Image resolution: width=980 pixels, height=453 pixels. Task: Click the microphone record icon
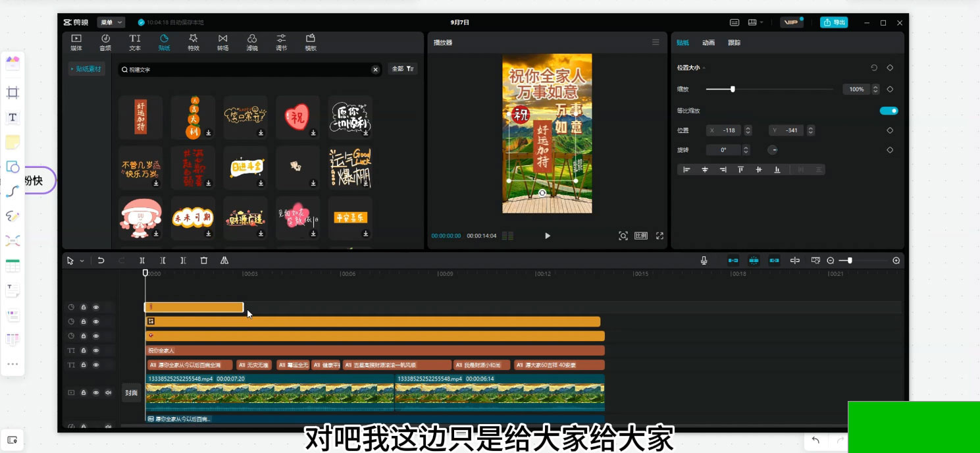pos(704,261)
